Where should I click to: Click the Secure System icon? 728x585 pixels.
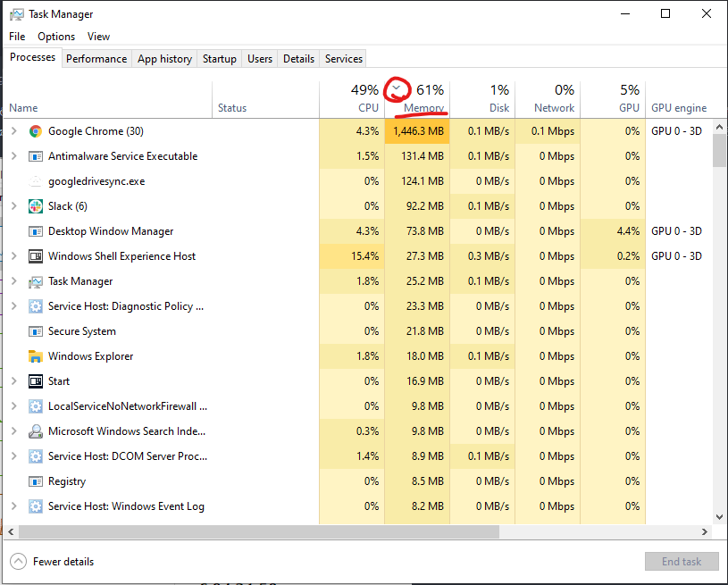coord(36,331)
